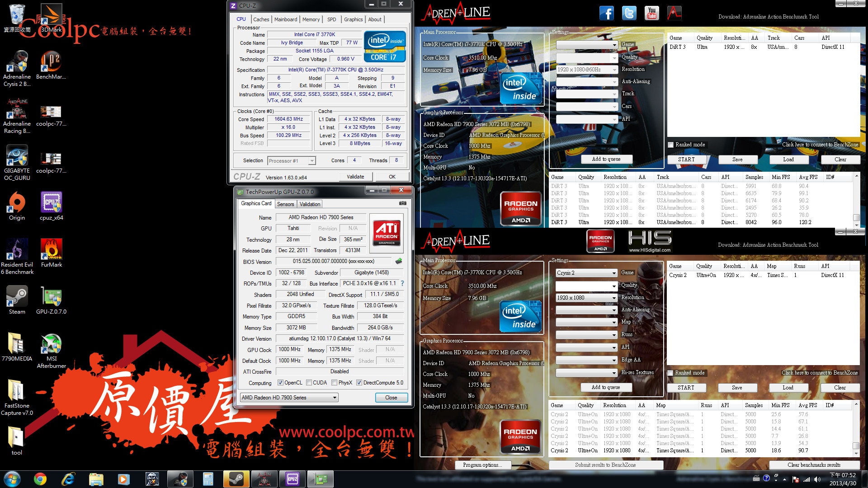Expand the Anti-Aliasing dropdown in DiRT 3 window
Image resolution: width=868 pixels, height=488 pixels.
pos(587,82)
